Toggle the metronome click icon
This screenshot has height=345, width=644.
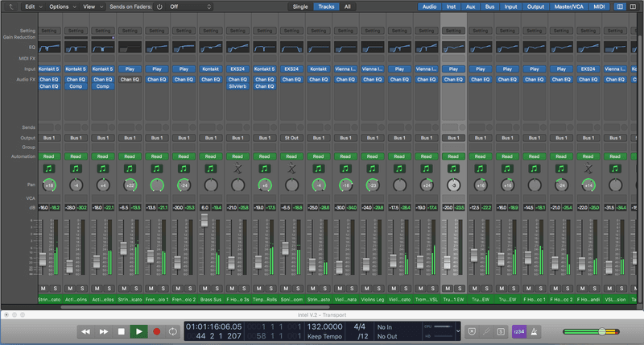(534, 331)
